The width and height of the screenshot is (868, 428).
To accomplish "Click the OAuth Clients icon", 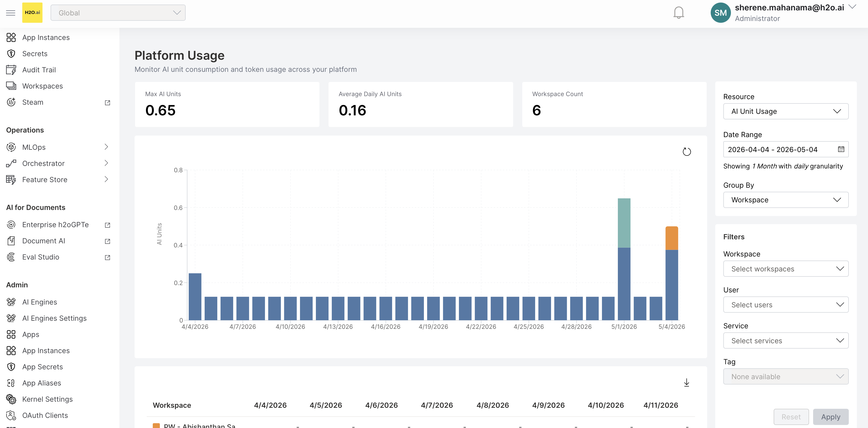I will [11, 416].
